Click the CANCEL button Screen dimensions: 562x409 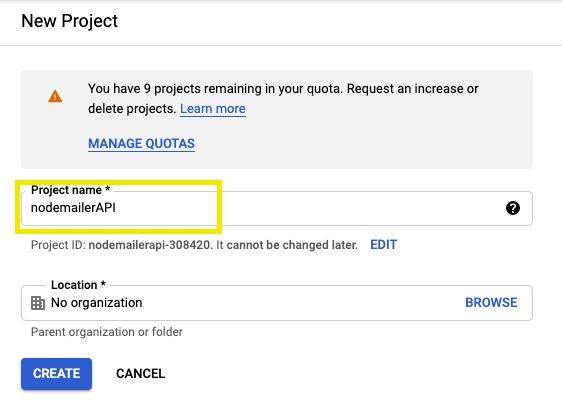[x=140, y=374]
